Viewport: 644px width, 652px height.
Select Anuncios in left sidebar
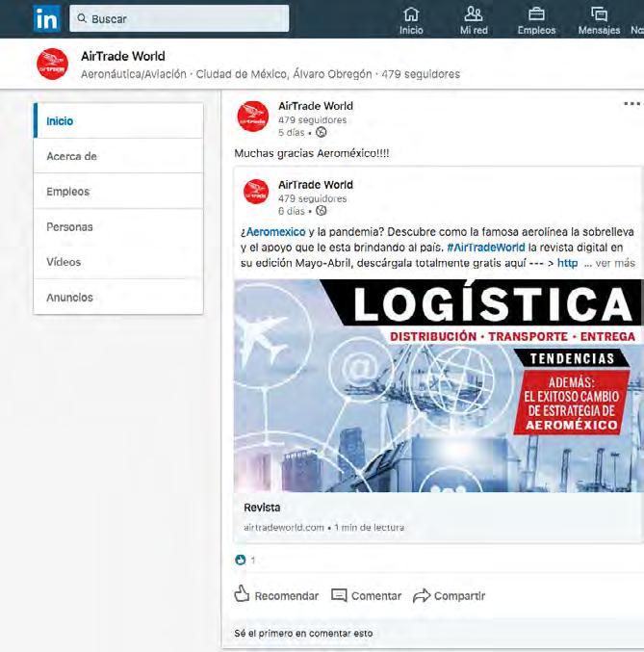pyautogui.click(x=118, y=297)
